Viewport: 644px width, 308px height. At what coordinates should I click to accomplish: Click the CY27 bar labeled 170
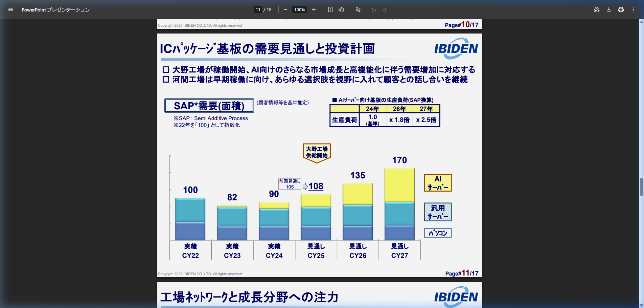pos(399,203)
